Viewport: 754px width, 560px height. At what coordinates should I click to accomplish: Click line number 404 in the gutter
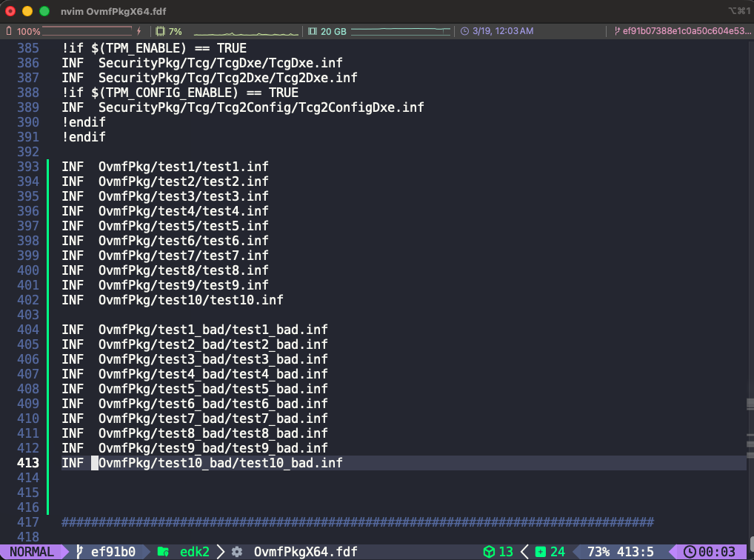[28, 330]
